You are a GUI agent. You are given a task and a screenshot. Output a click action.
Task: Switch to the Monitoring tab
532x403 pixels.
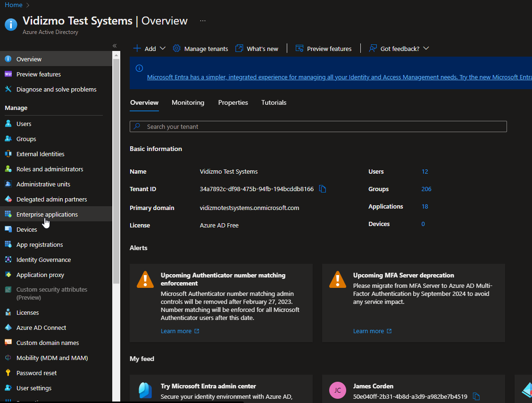pos(188,102)
